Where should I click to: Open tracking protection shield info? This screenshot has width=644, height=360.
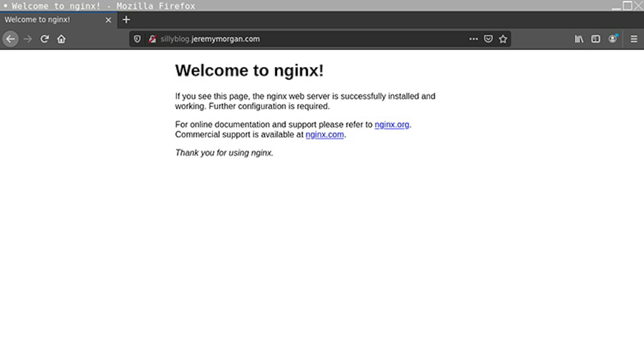click(x=137, y=39)
